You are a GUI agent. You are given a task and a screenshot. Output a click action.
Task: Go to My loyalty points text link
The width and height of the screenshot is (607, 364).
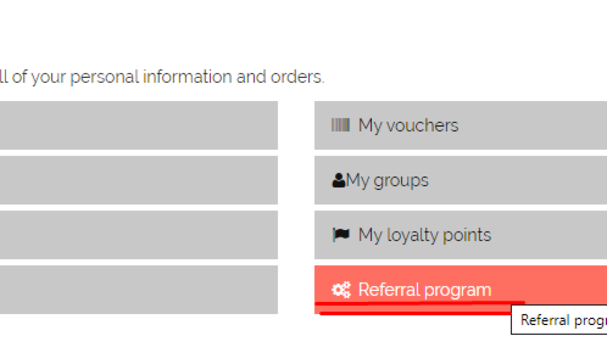click(425, 235)
